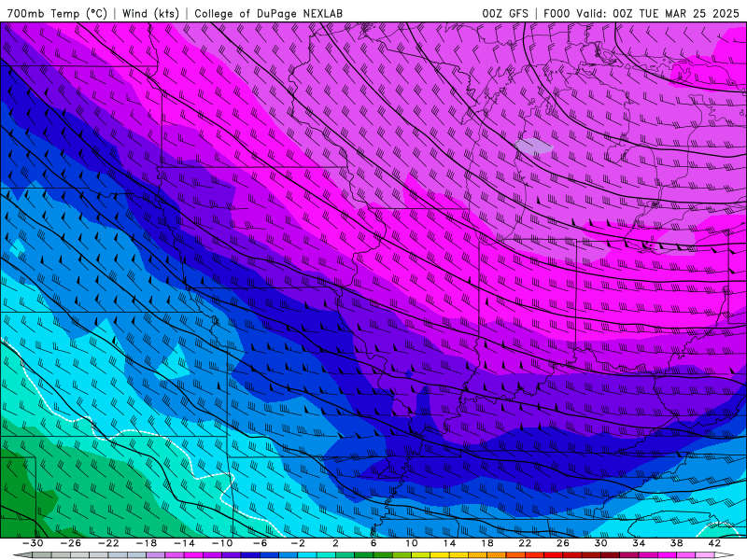The image size is (747, 560).
Task: Click the 42 value on the color scale
Action: click(x=714, y=543)
